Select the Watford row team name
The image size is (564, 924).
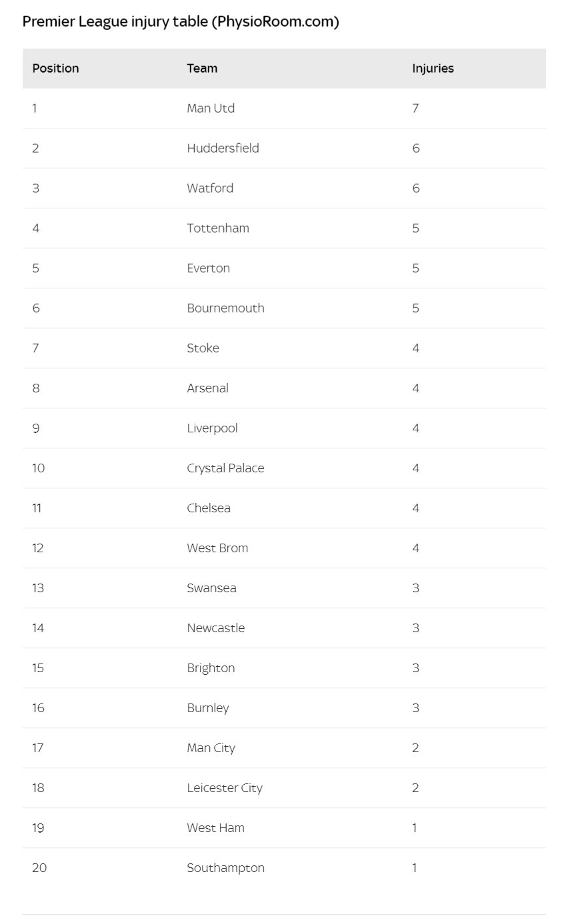pyautogui.click(x=210, y=189)
